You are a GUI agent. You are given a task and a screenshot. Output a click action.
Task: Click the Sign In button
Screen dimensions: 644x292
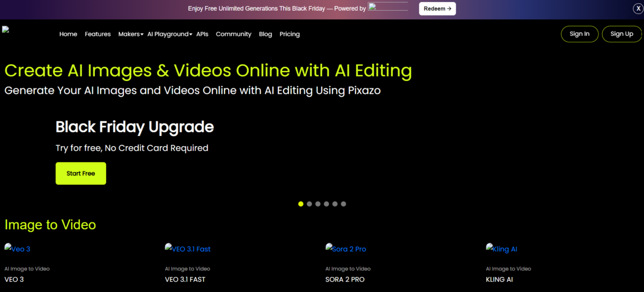[x=580, y=34]
